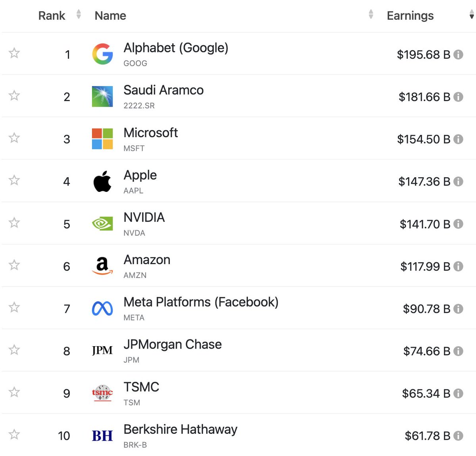Click the Rank column header
The width and height of the screenshot is (476, 456).
[52, 15]
